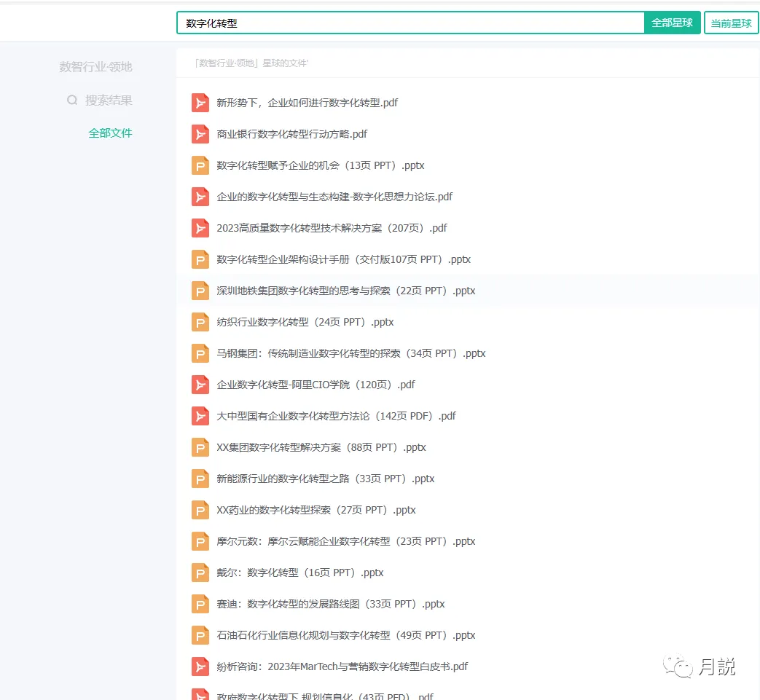Click PPT icon for 戴尔：数字化转型 file
The height and width of the screenshot is (700, 760).
[200, 573]
